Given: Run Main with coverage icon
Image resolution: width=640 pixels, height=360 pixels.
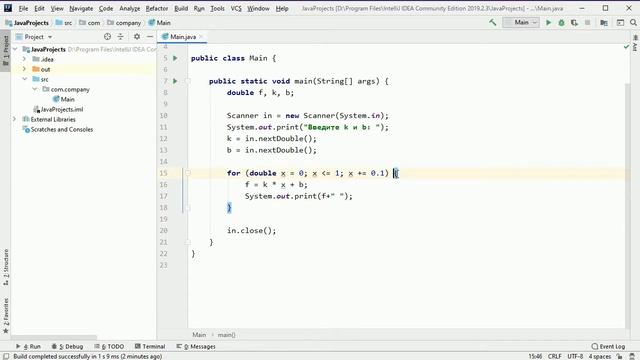Looking at the screenshot, I should [x=574, y=22].
